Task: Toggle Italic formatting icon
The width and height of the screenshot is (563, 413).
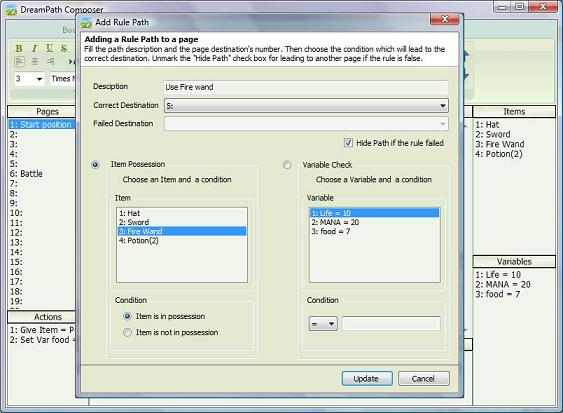Action: coord(34,48)
